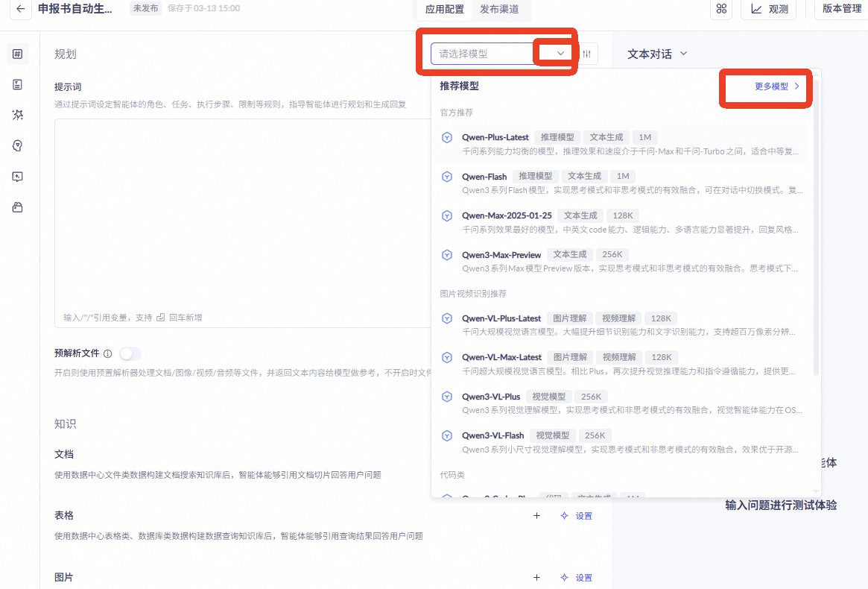Image resolution: width=868 pixels, height=589 pixels.
Task: Toggle the 预解析文件 switch
Action: point(130,353)
